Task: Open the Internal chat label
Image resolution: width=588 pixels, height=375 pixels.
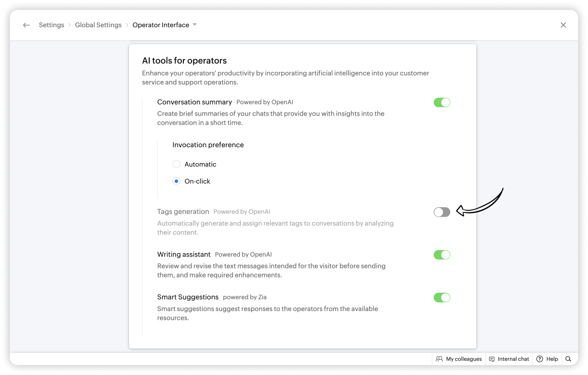Action: pos(513,359)
